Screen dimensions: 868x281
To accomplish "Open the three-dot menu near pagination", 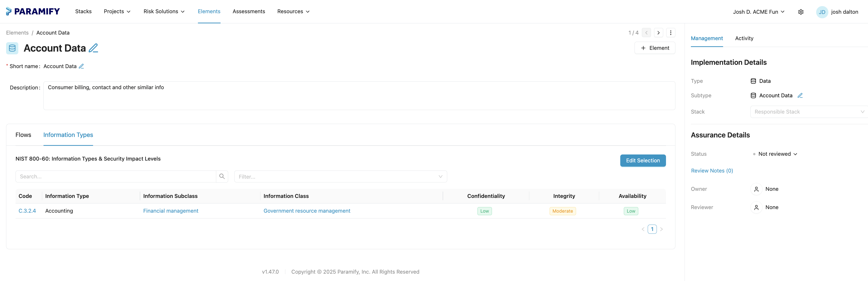I will (671, 32).
